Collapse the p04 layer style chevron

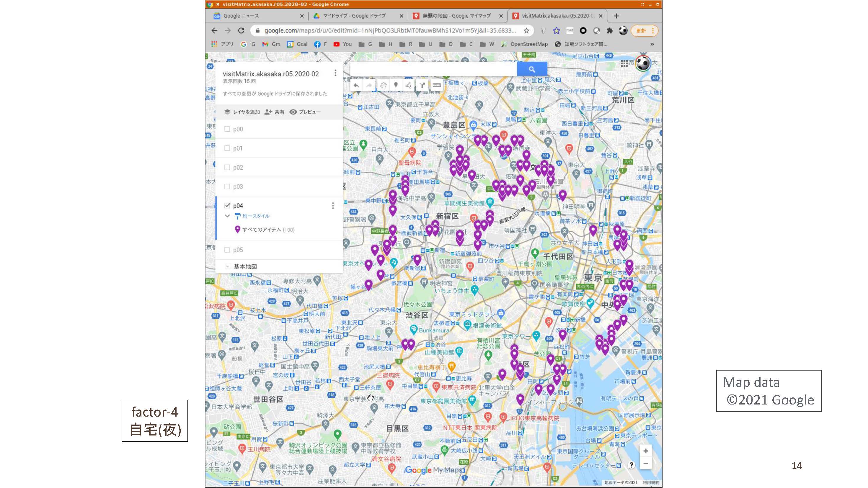pos(227,216)
